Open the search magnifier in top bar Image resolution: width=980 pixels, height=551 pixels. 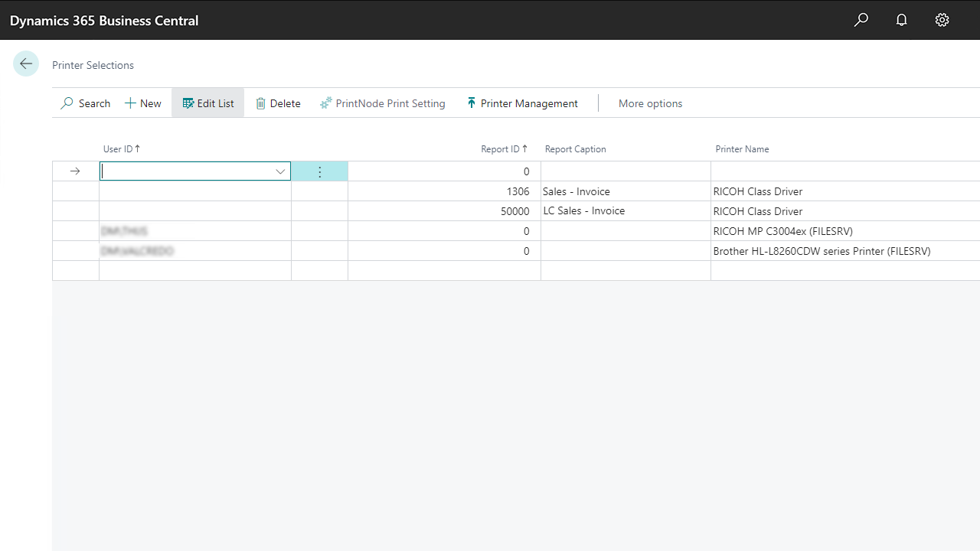[861, 20]
